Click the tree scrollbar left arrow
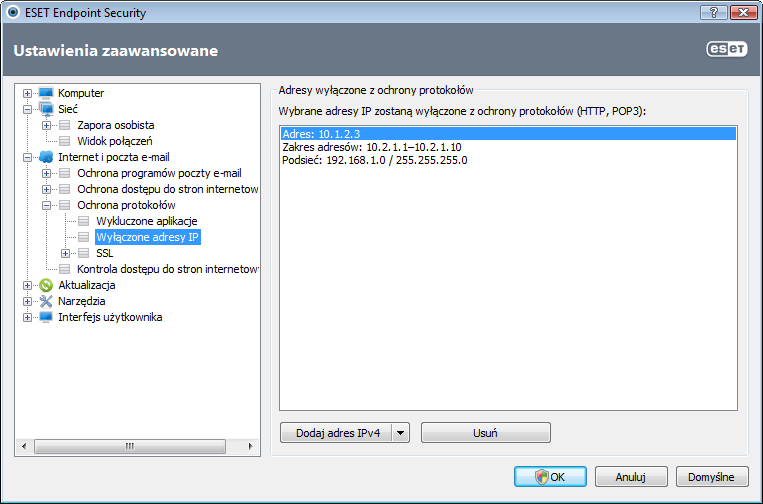The width and height of the screenshot is (763, 504). pos(24,446)
